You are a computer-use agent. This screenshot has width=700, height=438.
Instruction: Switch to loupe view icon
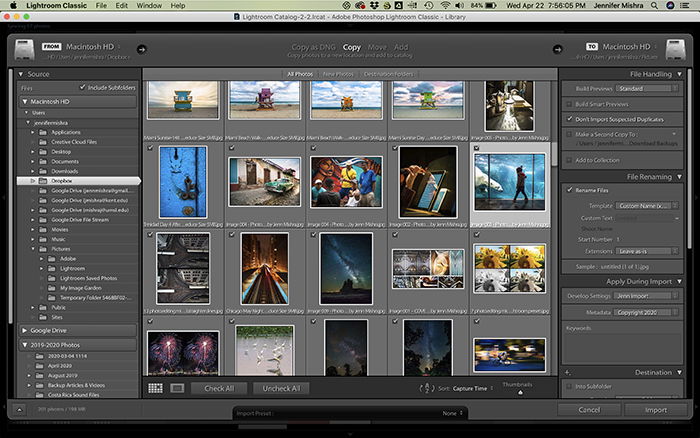tap(177, 388)
